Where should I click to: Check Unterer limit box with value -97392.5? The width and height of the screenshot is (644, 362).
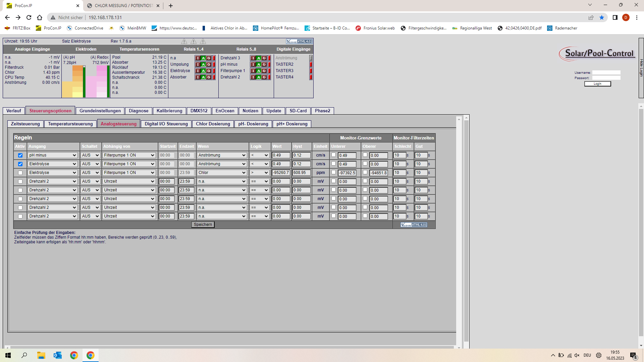coord(333,172)
